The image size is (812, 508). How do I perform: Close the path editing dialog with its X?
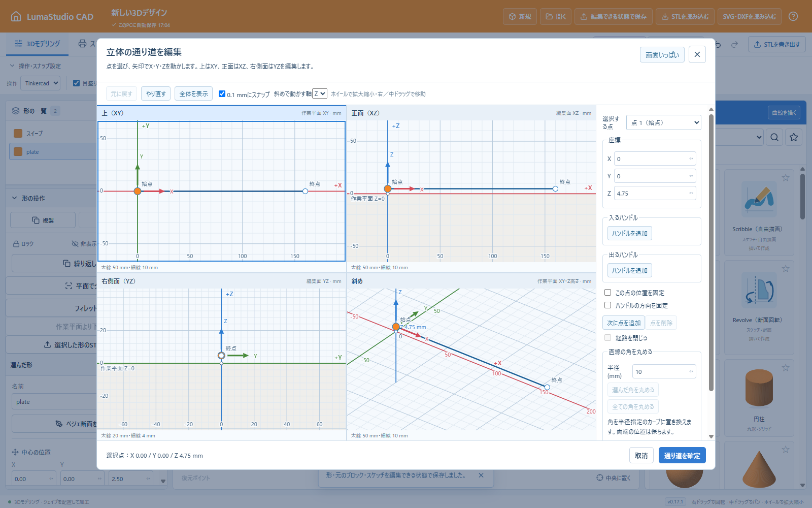point(697,55)
